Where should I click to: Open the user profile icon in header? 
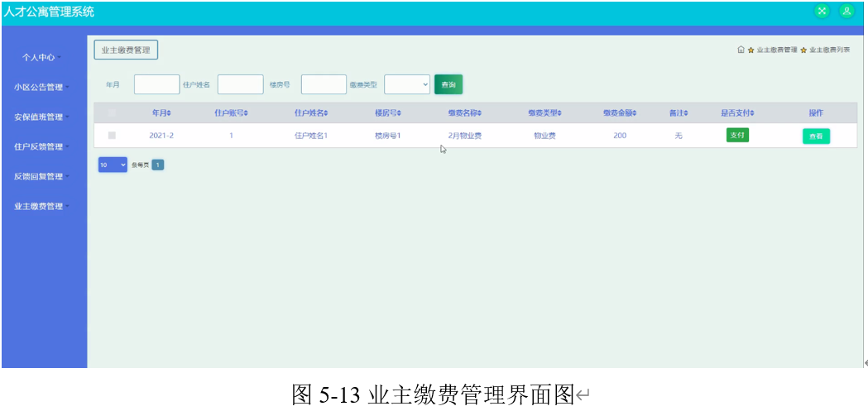click(846, 11)
